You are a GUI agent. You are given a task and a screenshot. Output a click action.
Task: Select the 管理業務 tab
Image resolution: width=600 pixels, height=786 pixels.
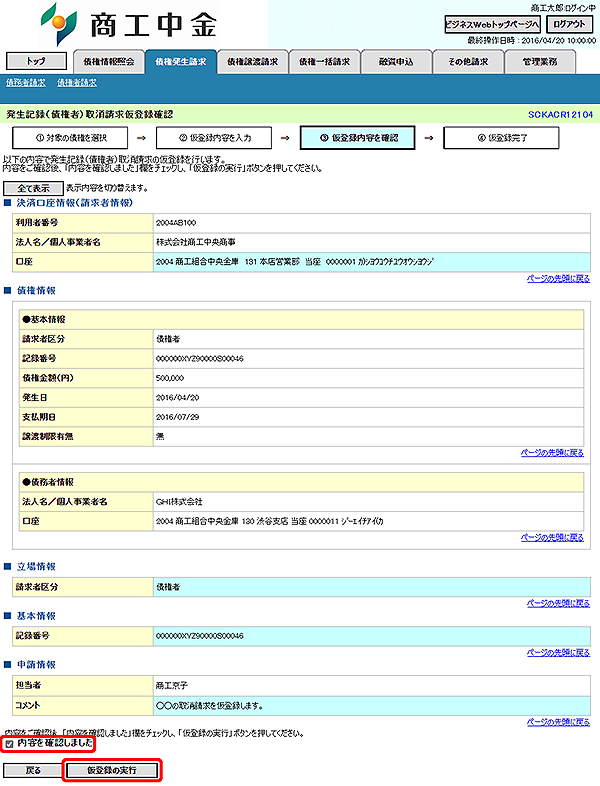tap(540, 62)
